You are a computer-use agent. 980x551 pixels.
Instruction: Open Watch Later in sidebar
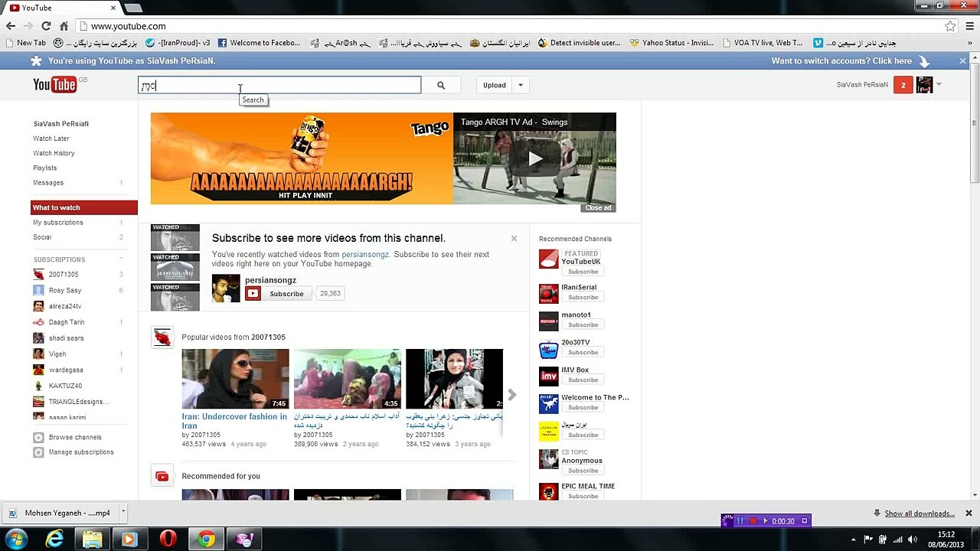click(x=51, y=139)
